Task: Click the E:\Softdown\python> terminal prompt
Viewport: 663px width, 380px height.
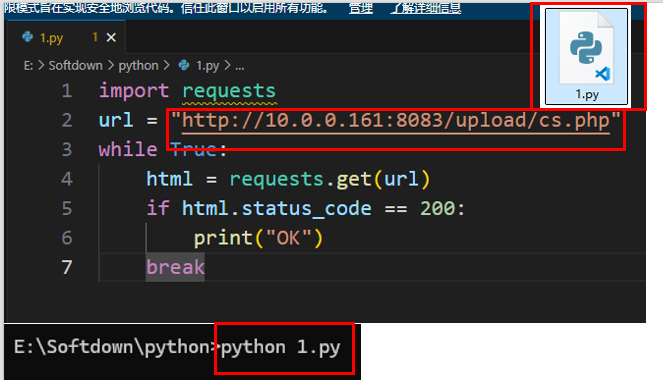Action: [116, 347]
